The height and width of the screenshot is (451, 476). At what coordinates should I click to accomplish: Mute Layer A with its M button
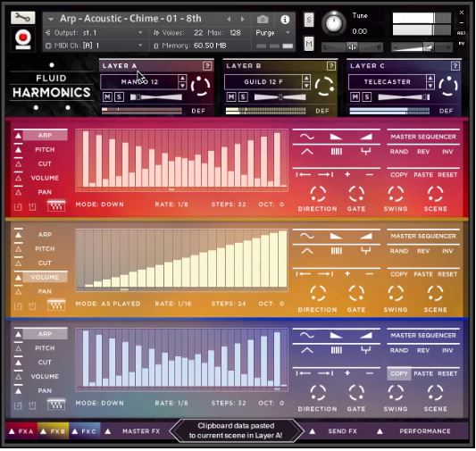click(x=107, y=96)
